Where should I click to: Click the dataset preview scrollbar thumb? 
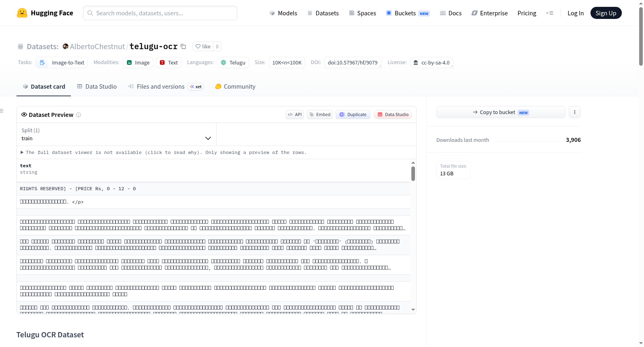coord(413,174)
